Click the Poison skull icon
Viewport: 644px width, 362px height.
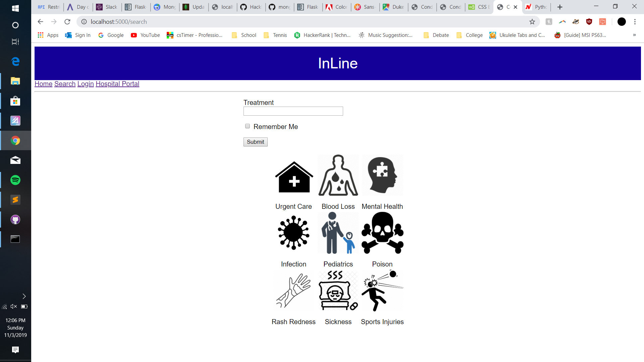(382, 233)
